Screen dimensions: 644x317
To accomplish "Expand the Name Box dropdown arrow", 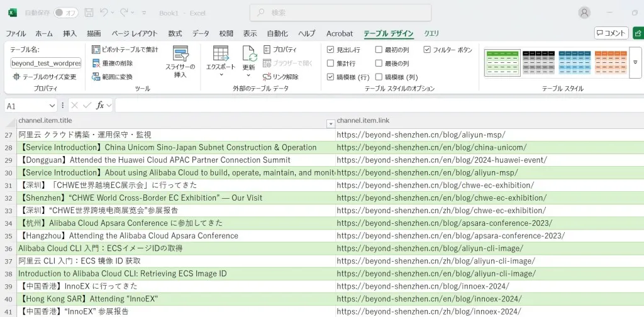I will pyautogui.click(x=52, y=106).
